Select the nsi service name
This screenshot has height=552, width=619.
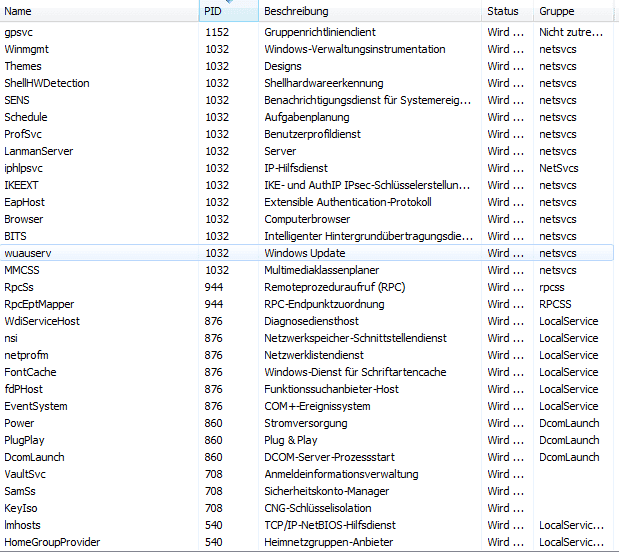tap(11, 338)
